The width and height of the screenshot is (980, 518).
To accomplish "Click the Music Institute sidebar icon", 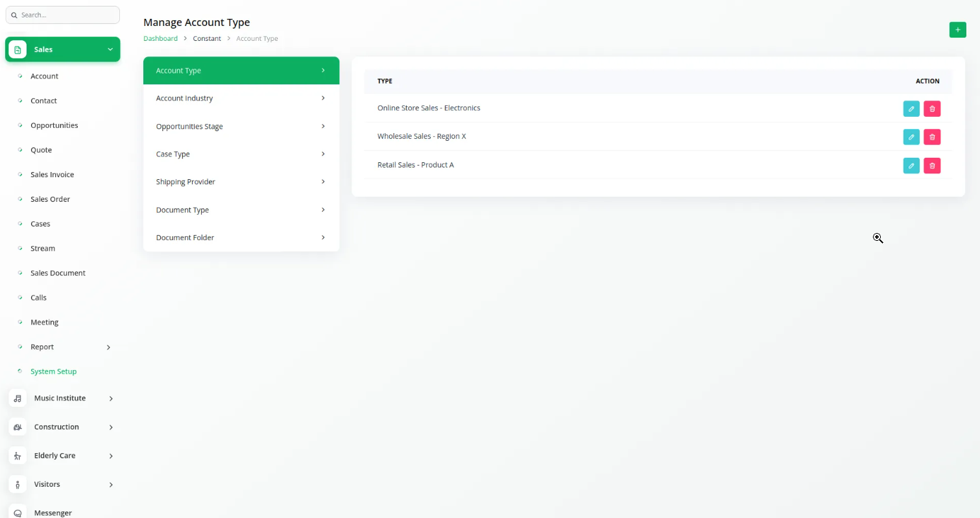I will (x=18, y=399).
